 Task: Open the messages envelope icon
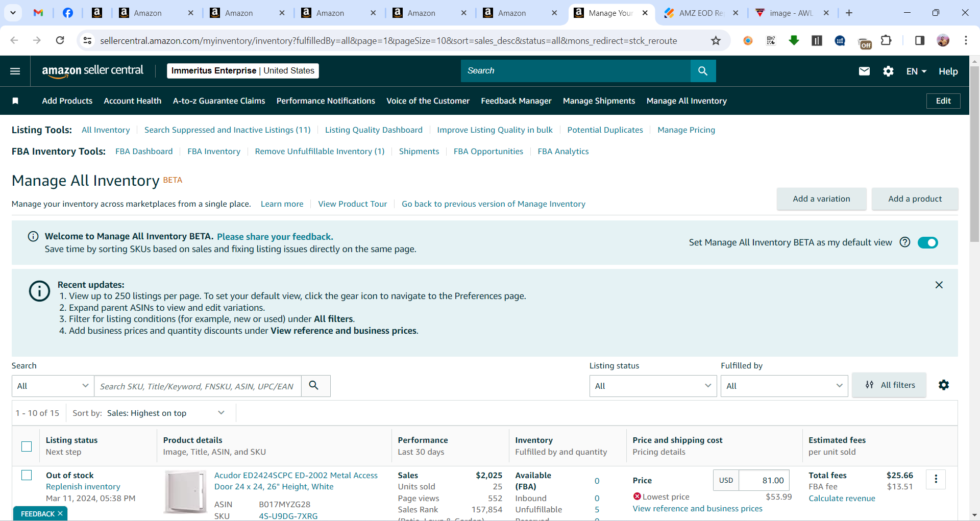click(x=864, y=71)
